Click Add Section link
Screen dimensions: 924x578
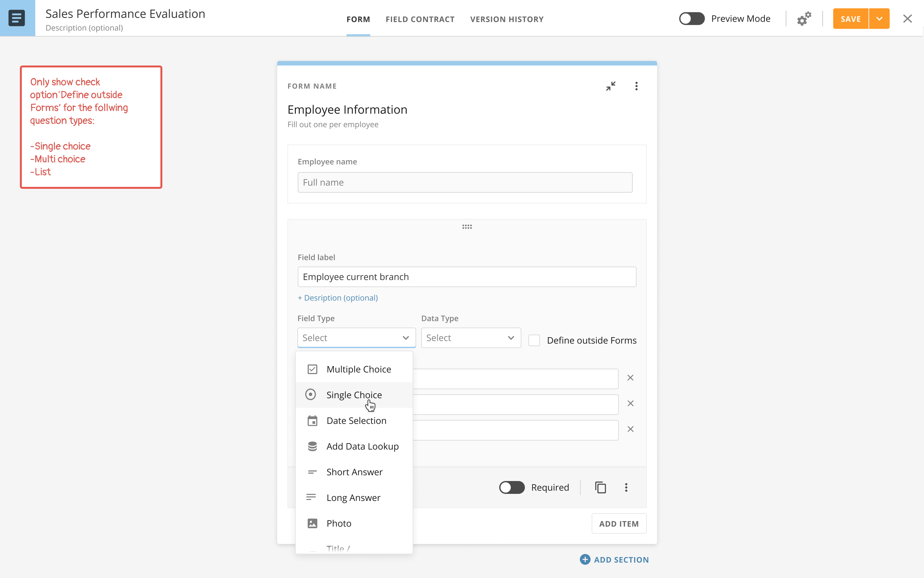click(621, 560)
